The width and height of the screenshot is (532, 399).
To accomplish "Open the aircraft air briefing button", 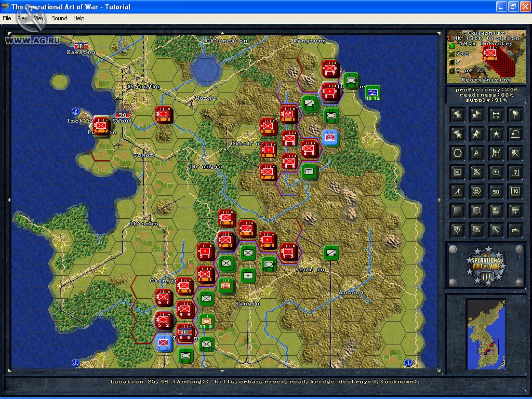I will coord(515,211).
